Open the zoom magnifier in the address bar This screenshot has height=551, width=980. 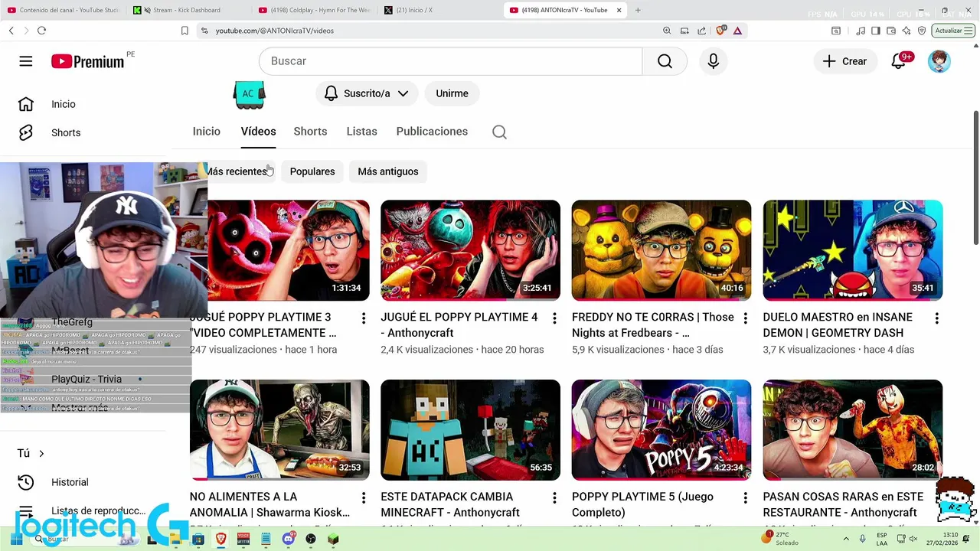coord(667,31)
